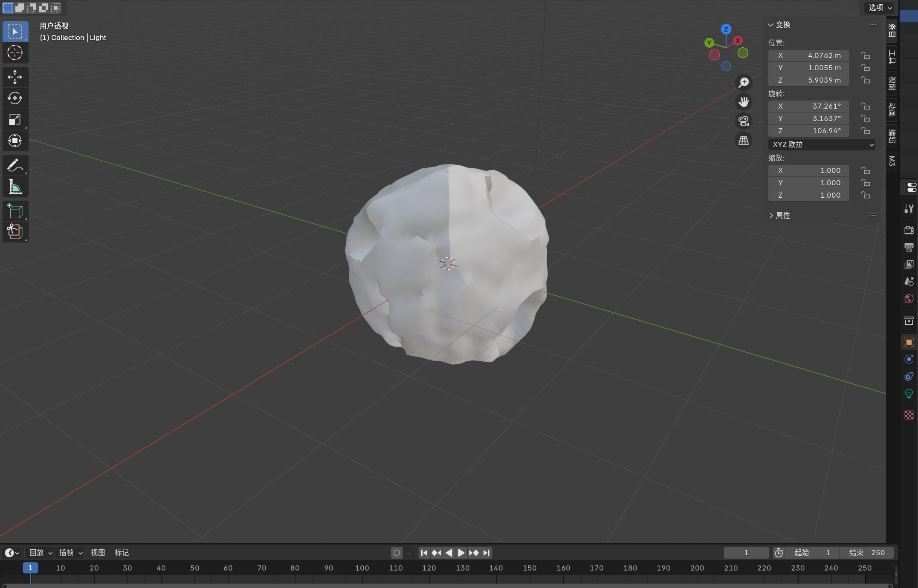Click the pan hand viewport button
The image size is (918, 588).
tap(744, 102)
